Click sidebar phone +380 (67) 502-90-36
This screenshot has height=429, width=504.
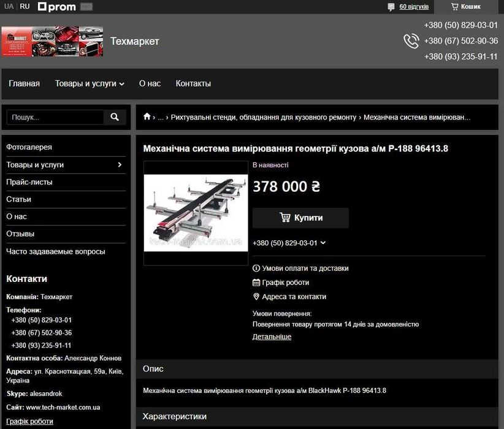click(x=42, y=333)
